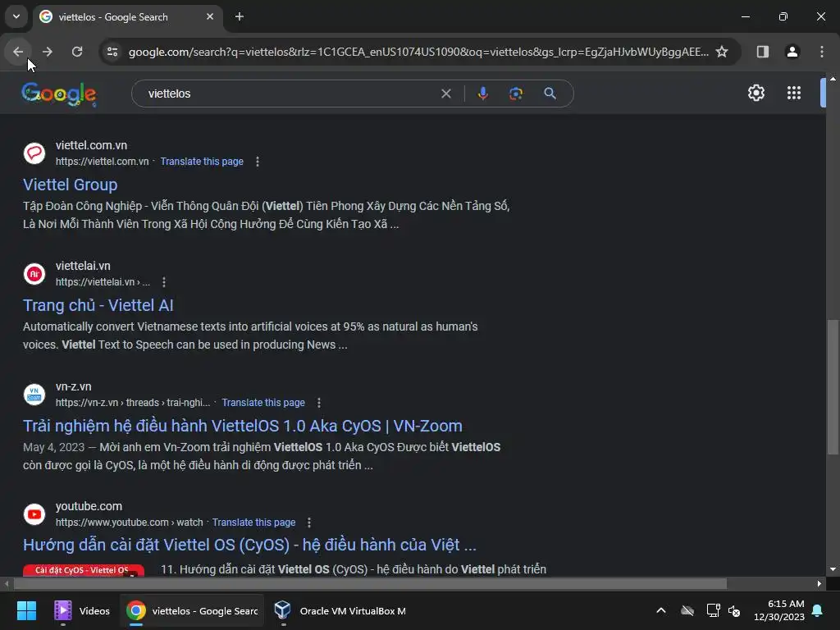
Task: Show hidden system tray icons
Action: [661, 610]
